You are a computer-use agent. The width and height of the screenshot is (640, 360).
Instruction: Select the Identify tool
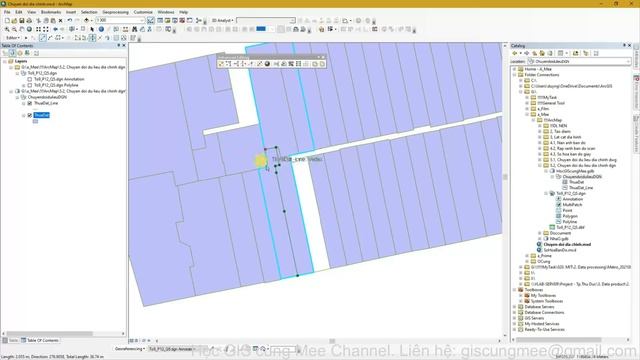[x=101, y=29]
